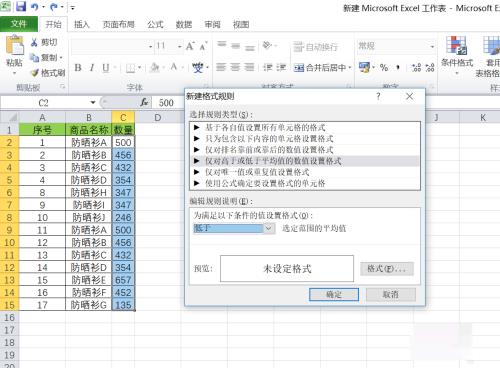
Task: Switch to the 开始 (Home) tab
Action: pyautogui.click(x=54, y=24)
